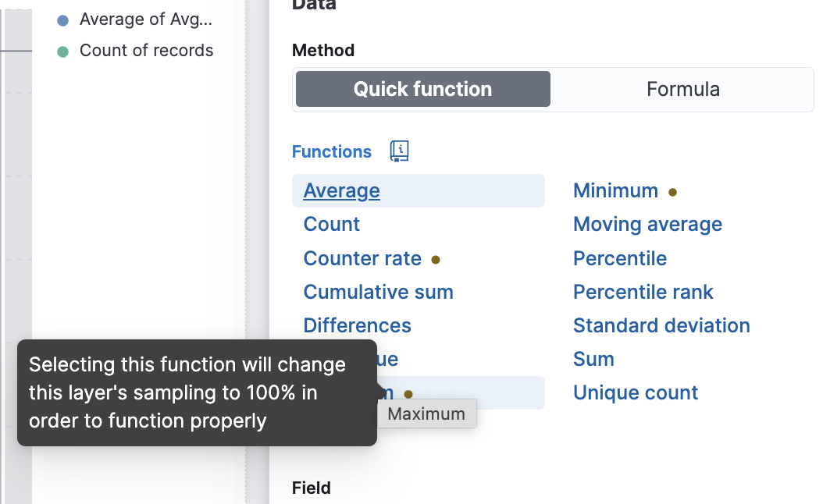The height and width of the screenshot is (504, 823).
Task: Select the Count function
Action: tap(331, 225)
